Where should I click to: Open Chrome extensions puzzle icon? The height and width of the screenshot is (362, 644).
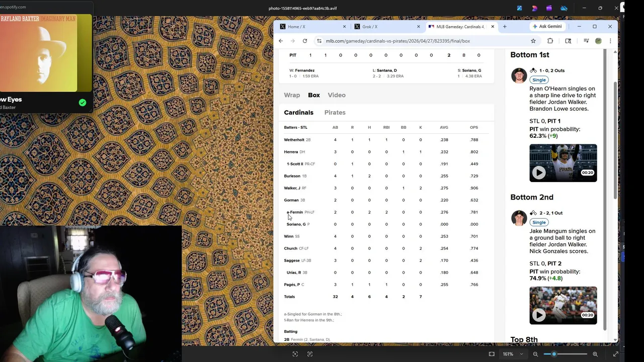coord(550,41)
